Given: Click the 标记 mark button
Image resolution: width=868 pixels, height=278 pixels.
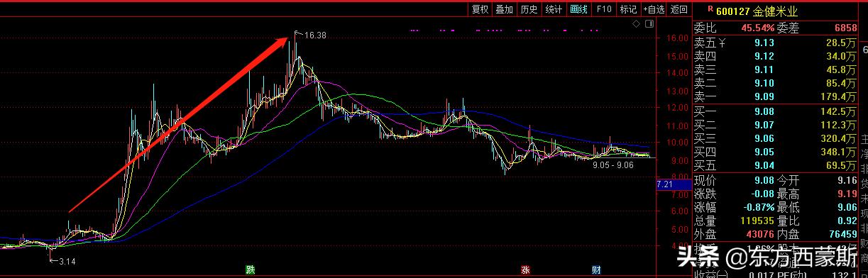Looking at the screenshot, I should pyautogui.click(x=628, y=9).
